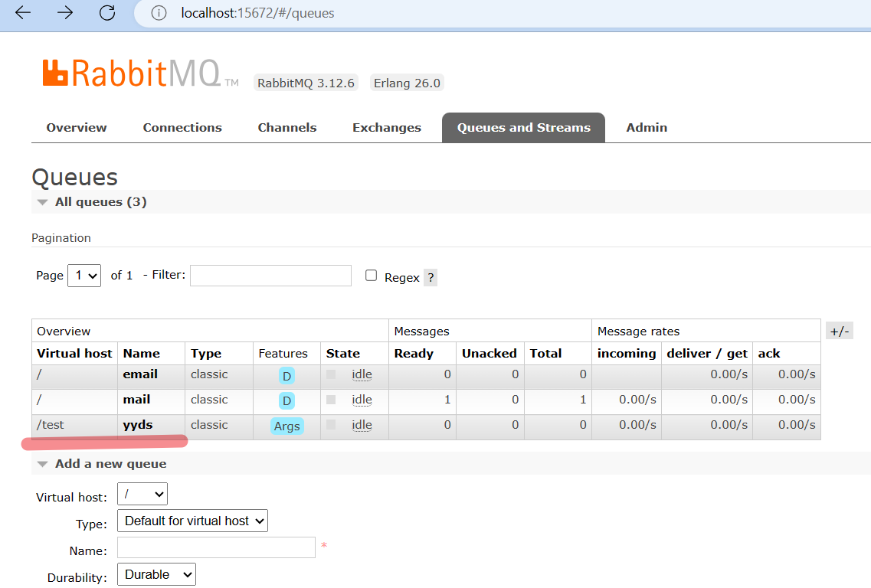The image size is (871, 588).
Task: Select the Queues and Streams tab
Action: 523,127
